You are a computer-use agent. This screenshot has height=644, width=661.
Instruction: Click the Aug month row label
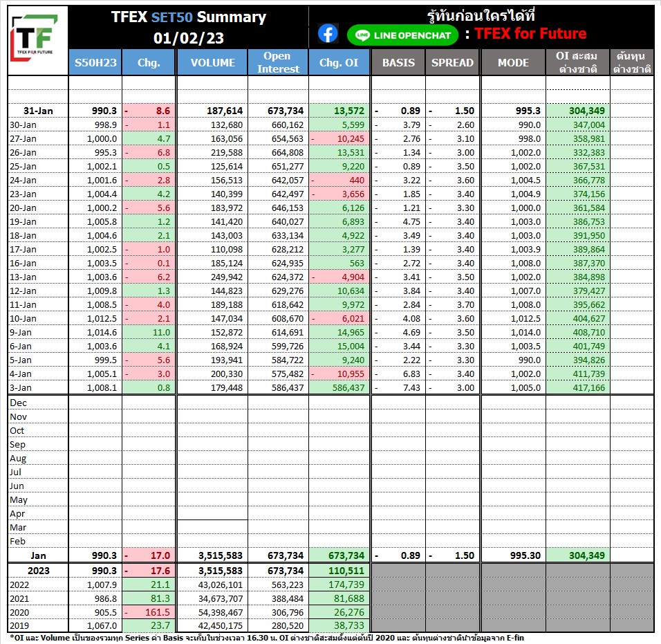[x=18, y=459]
